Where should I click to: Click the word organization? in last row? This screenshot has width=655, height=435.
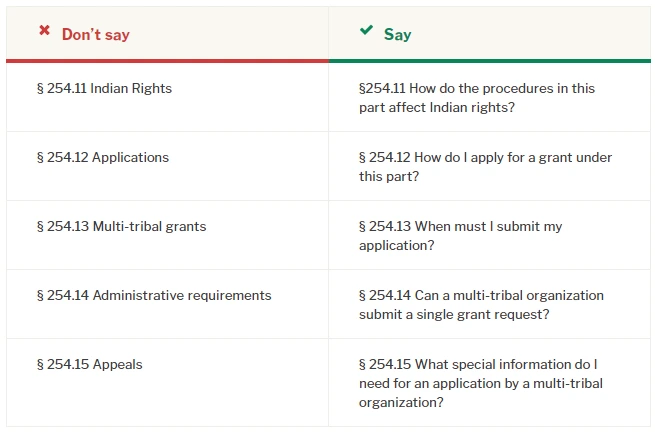tap(401, 402)
